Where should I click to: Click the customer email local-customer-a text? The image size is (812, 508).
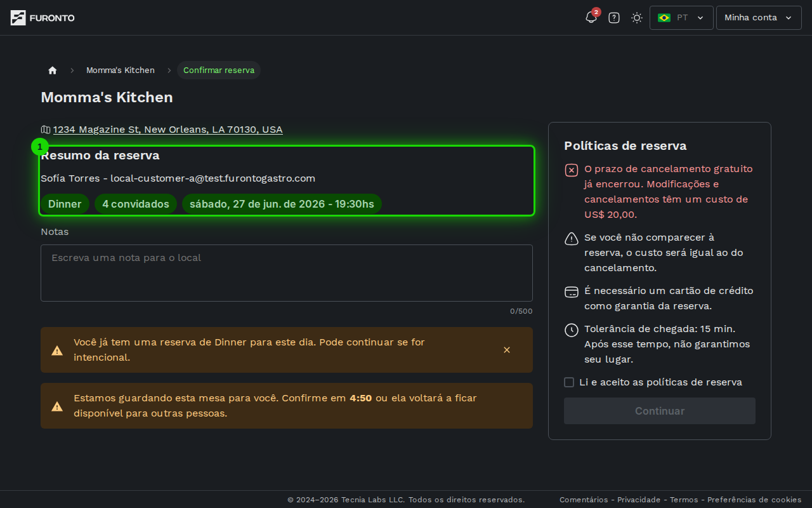[213, 178]
